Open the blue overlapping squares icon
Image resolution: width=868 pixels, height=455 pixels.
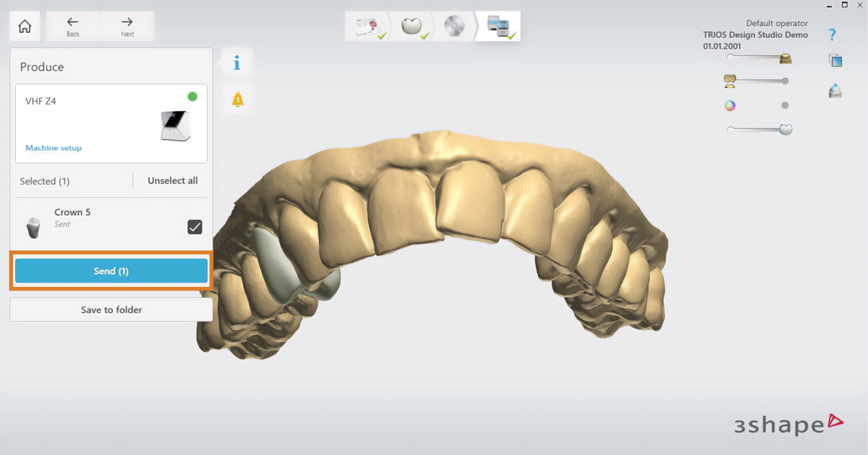835,60
